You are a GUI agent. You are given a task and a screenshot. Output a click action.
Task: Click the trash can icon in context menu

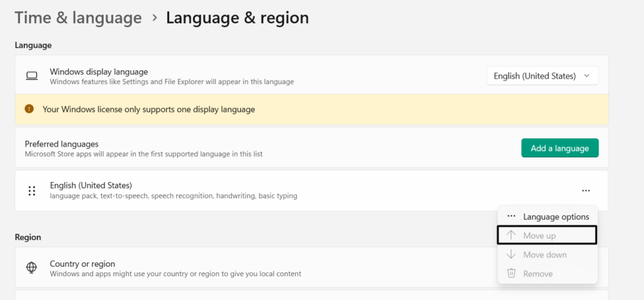pyautogui.click(x=511, y=274)
